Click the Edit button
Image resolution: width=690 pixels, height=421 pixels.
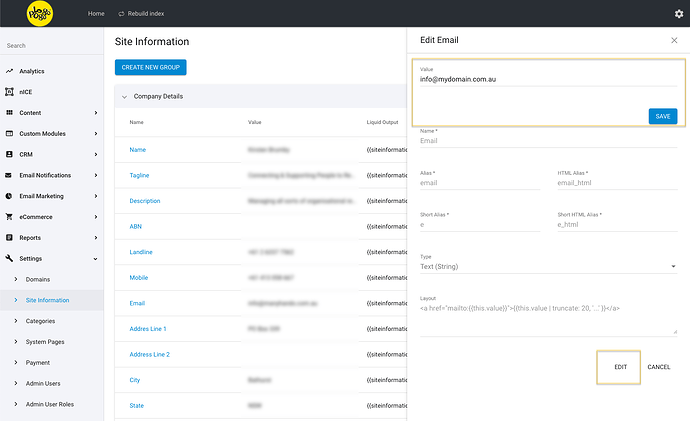tap(620, 367)
